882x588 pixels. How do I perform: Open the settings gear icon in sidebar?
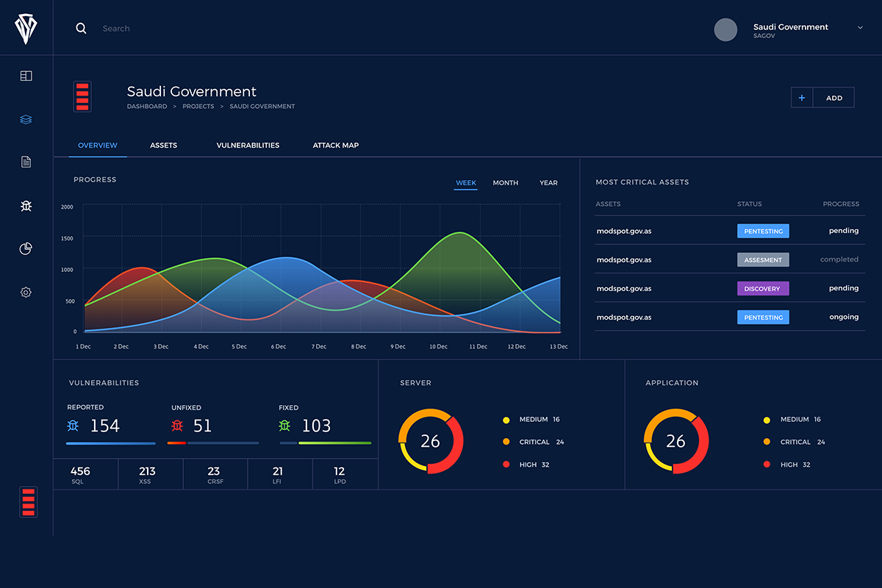26,293
